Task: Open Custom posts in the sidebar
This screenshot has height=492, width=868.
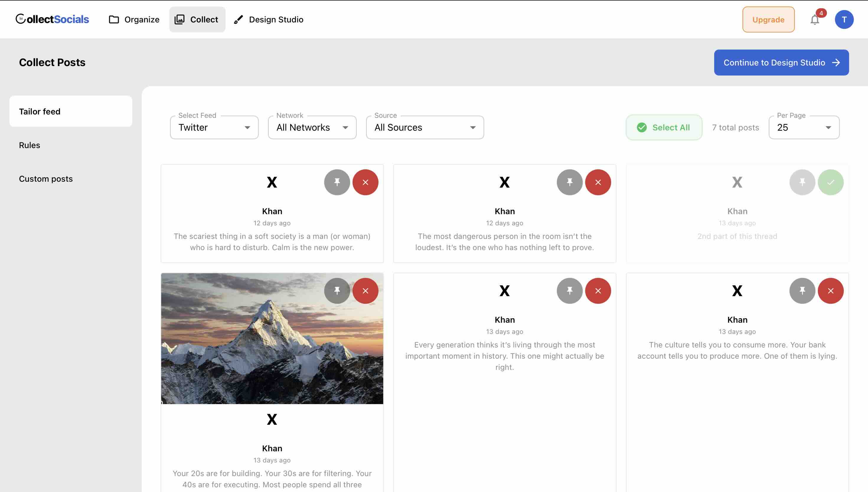Action: [46, 178]
